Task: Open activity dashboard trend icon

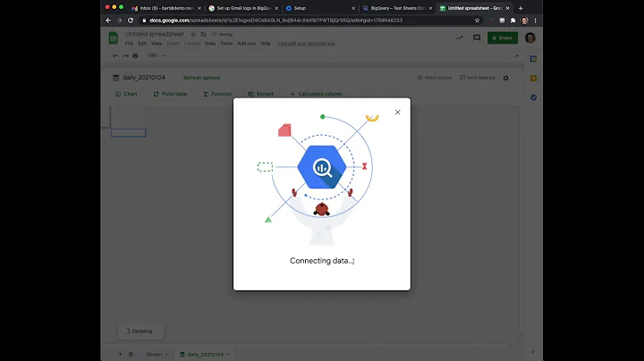Action: click(459, 38)
